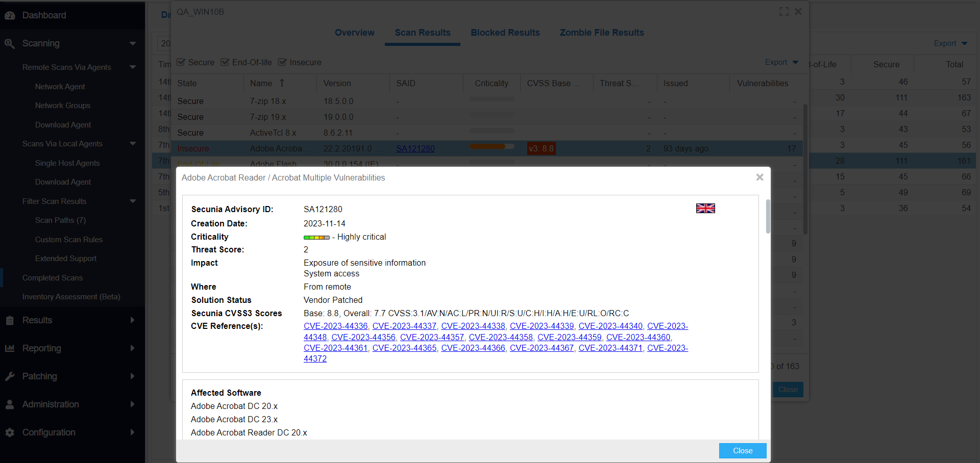The height and width of the screenshot is (463, 980).
Task: Collapse the Remote Scans Via Agents section
Action: click(x=133, y=67)
